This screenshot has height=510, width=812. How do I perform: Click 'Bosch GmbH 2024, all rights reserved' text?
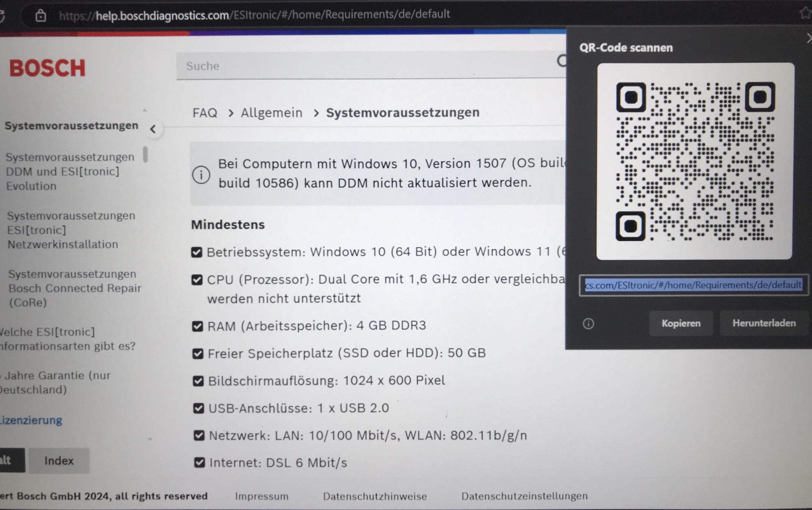click(112, 496)
